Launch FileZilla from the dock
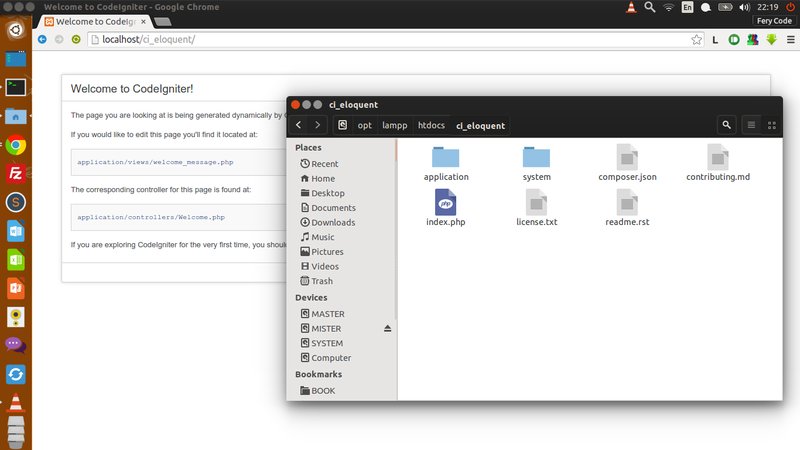The width and height of the screenshot is (800, 450). 15,173
